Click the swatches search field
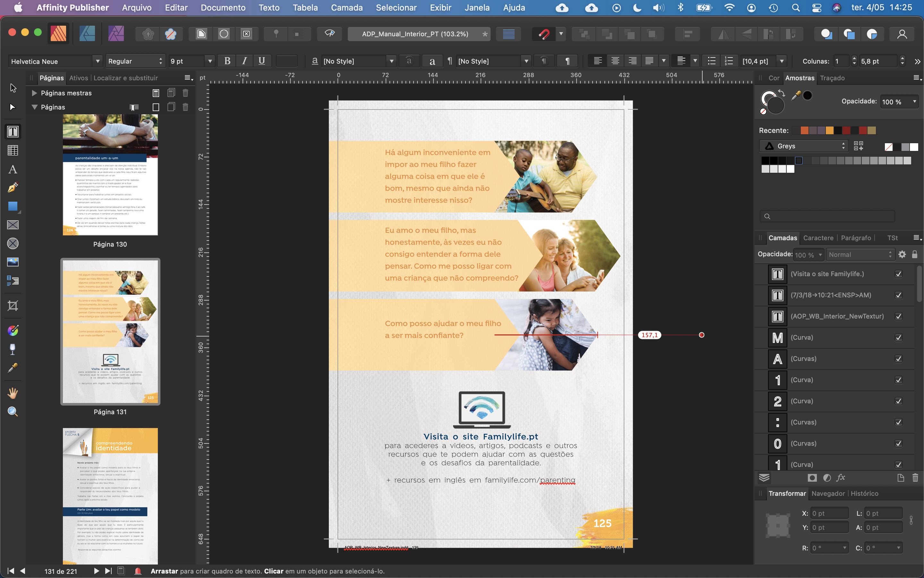The width and height of the screenshot is (924, 578). tap(827, 216)
